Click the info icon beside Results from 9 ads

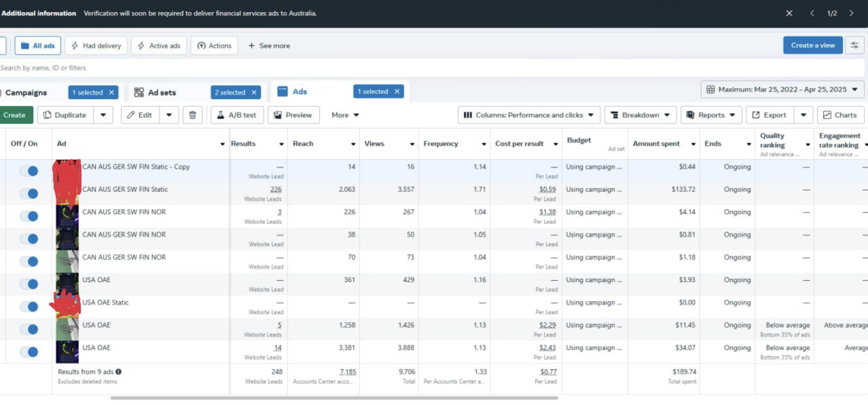[x=119, y=372]
